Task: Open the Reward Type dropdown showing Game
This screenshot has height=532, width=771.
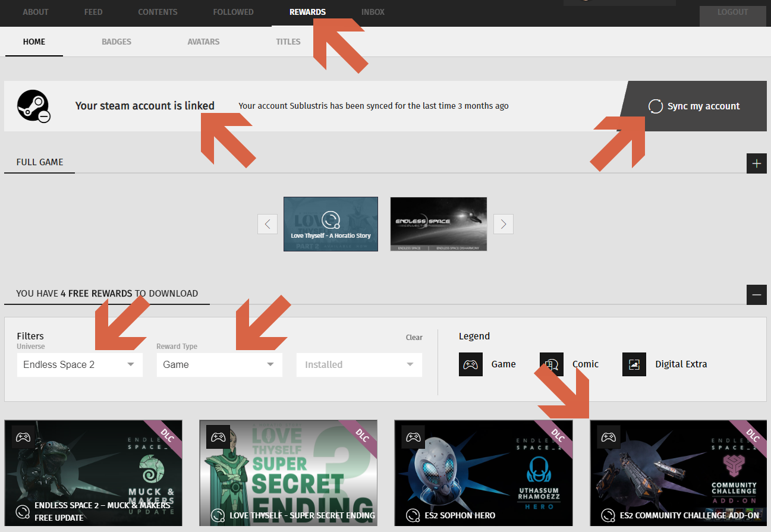Action: click(219, 364)
